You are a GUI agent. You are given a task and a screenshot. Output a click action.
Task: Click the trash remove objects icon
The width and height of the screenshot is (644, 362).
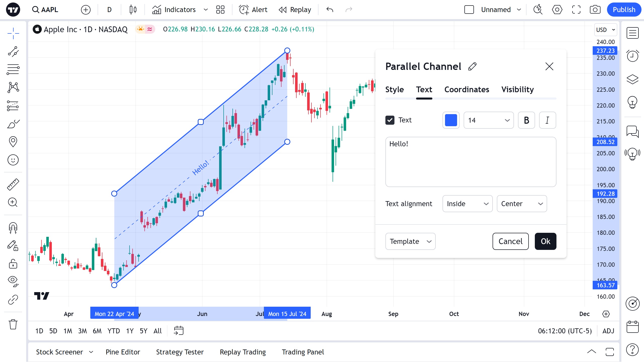point(13,324)
